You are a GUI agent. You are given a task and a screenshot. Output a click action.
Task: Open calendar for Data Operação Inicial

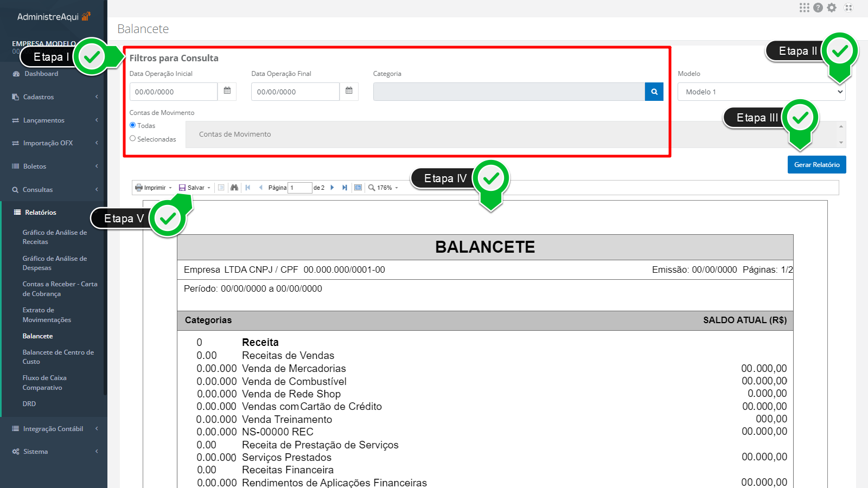(227, 91)
